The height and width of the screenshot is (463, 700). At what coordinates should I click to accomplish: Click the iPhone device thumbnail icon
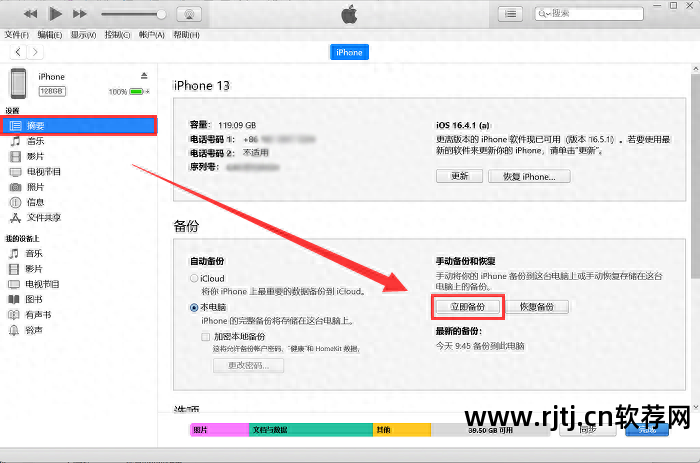pyautogui.click(x=18, y=83)
